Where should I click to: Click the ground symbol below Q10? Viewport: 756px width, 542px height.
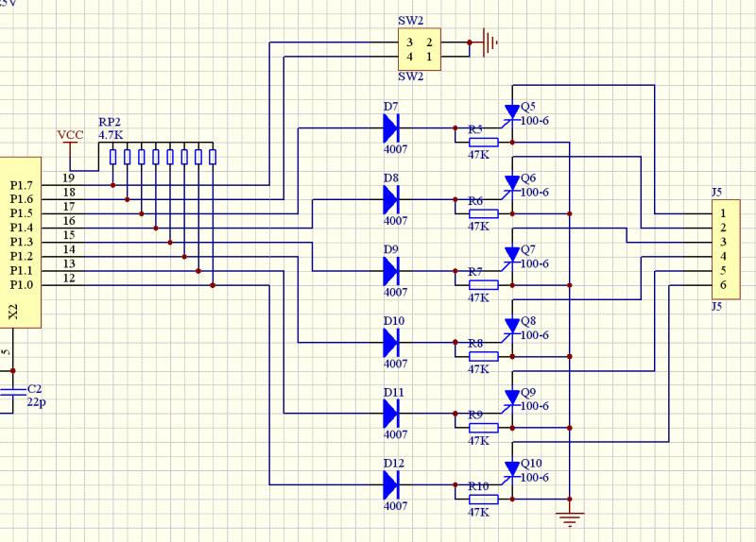(x=571, y=518)
